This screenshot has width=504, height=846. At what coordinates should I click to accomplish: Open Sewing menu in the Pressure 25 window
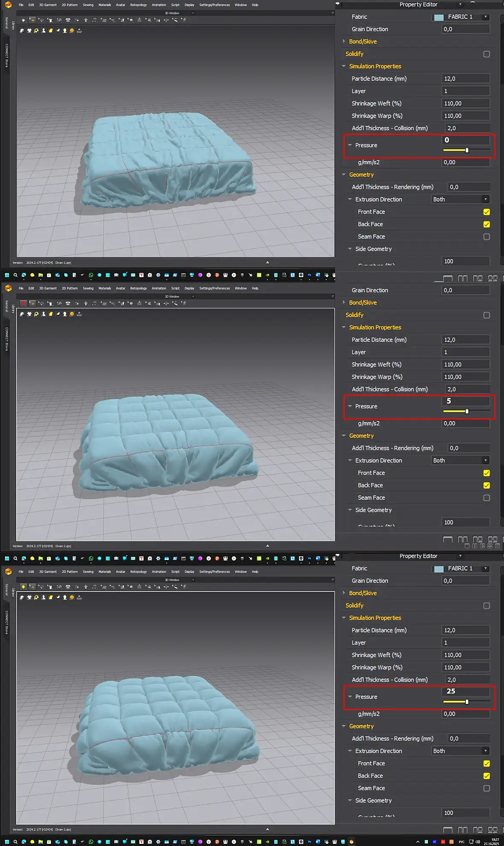coord(88,571)
